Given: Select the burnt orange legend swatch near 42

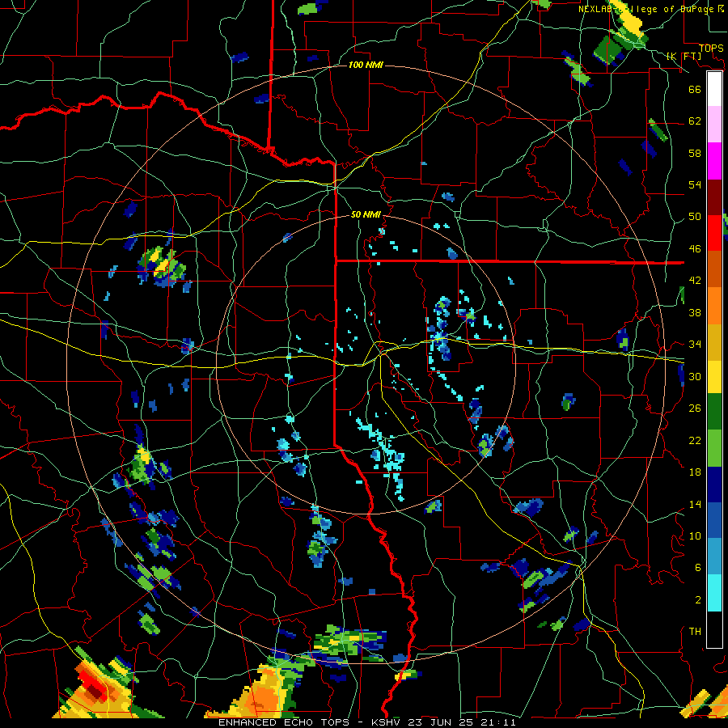Looking at the screenshot, I should (x=714, y=269).
